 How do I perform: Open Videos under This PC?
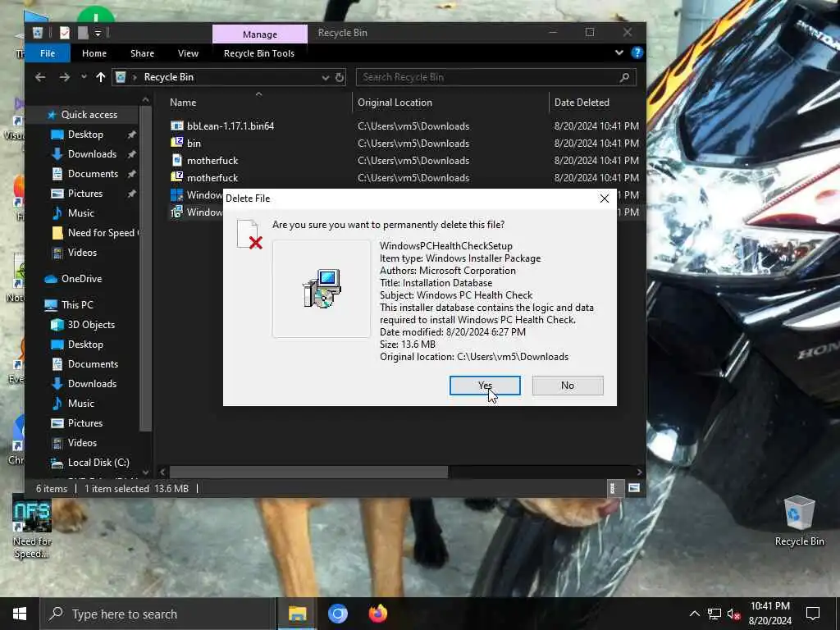pos(82,443)
